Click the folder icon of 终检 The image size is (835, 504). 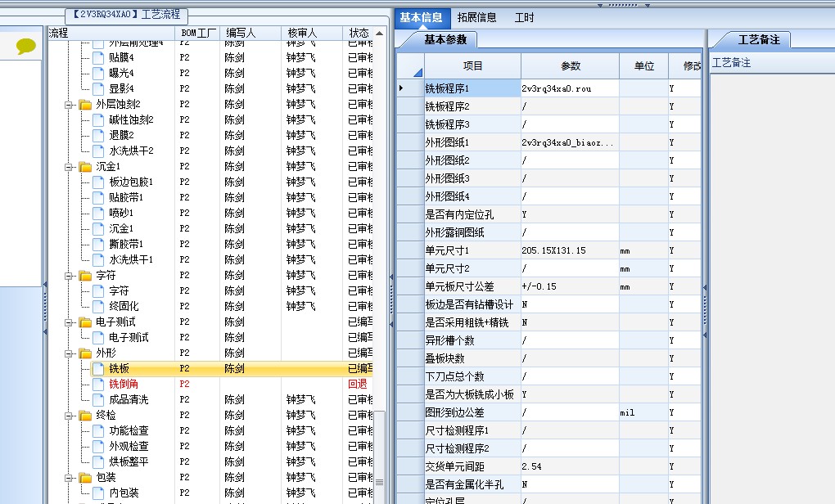click(85, 415)
